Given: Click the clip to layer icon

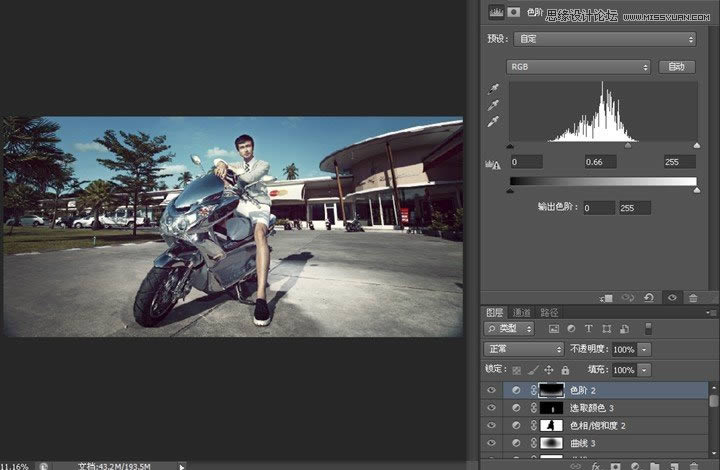Looking at the screenshot, I should pos(606,297).
